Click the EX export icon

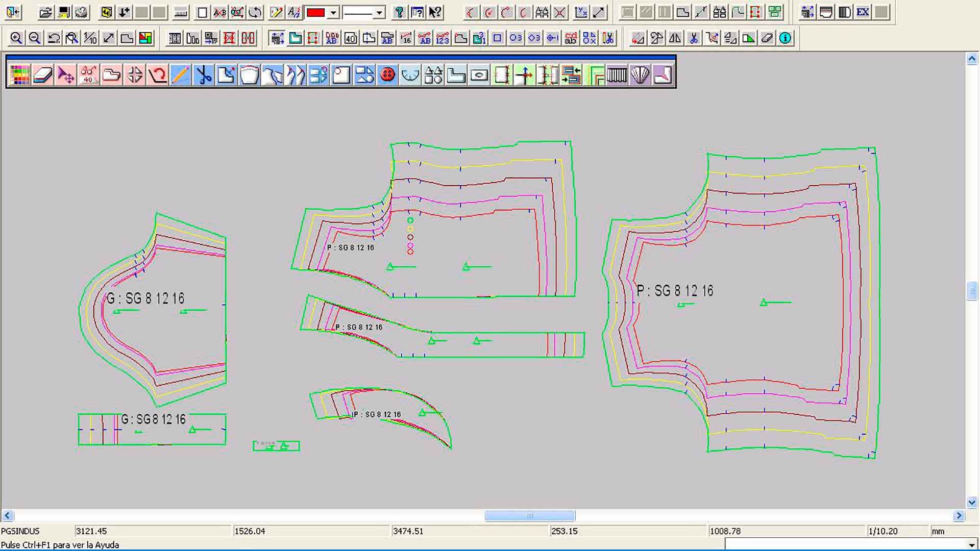863,12
